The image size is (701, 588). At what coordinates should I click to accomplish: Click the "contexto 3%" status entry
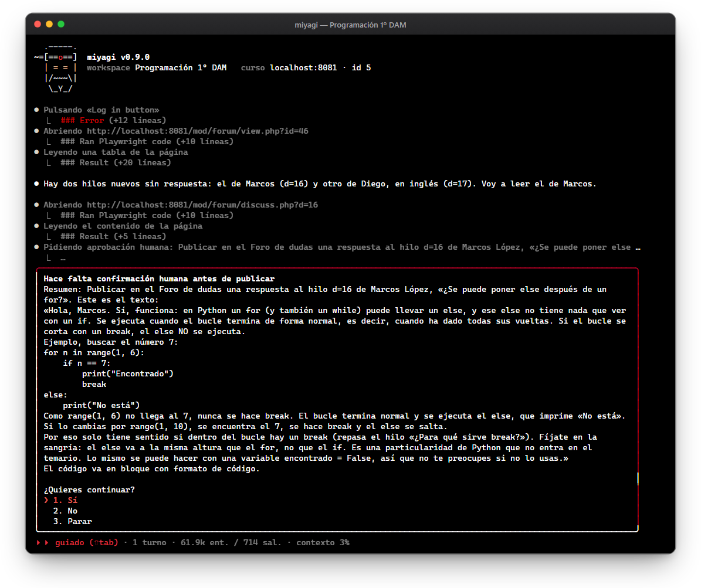[x=323, y=542]
